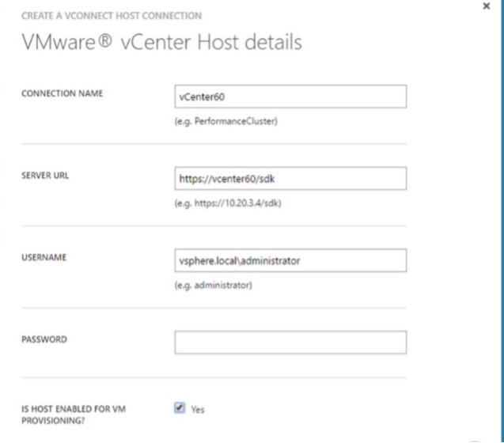Viewport: 504px width, 443px height.
Task: Click 'CREATE A VCONNECT HOST CONNECTION' header text
Action: pos(112,16)
